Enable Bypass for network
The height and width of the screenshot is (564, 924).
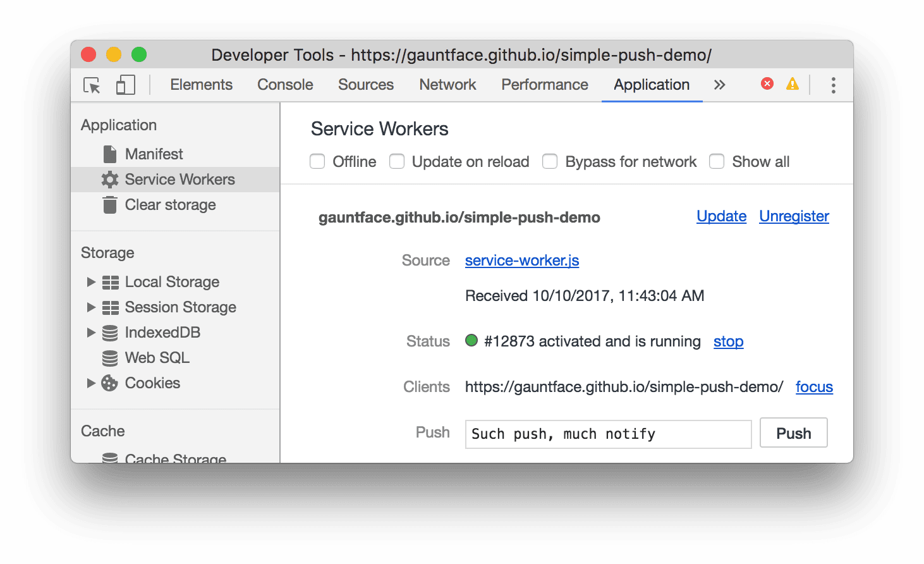[550, 161]
